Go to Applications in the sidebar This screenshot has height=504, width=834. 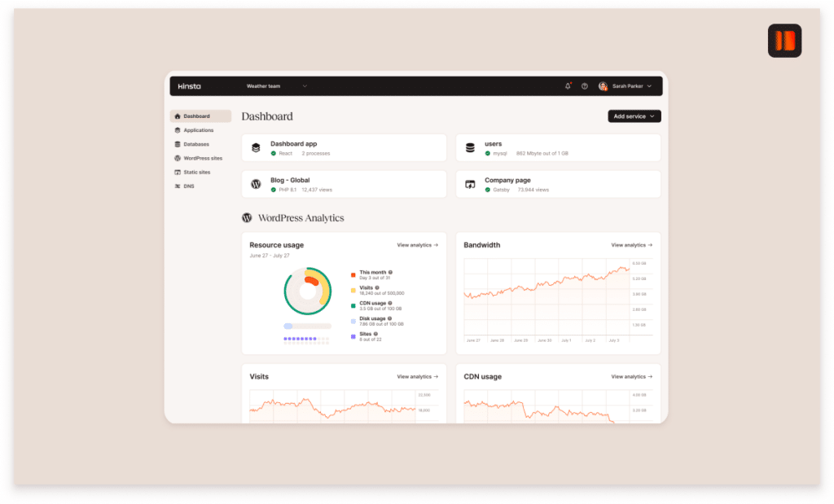tap(198, 130)
